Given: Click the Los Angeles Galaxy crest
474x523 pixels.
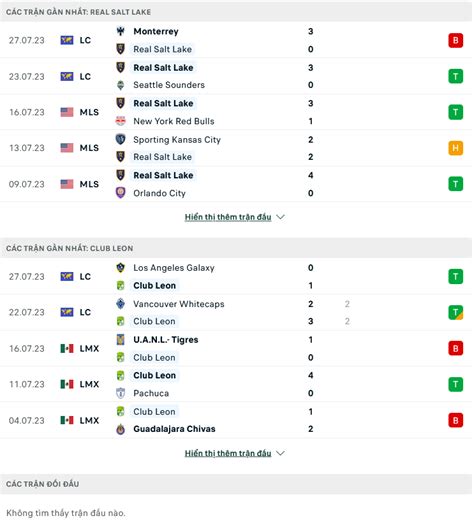Looking at the screenshot, I should (120, 268).
